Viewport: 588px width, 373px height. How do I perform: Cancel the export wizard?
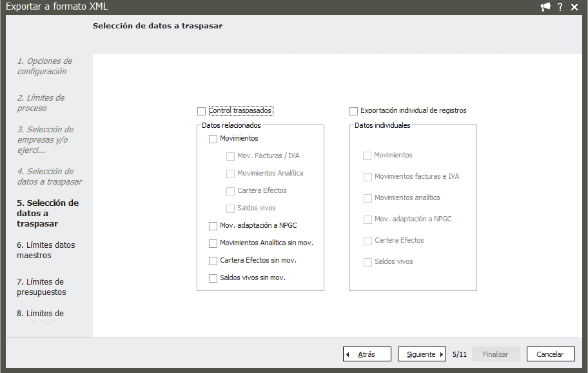tap(550, 354)
